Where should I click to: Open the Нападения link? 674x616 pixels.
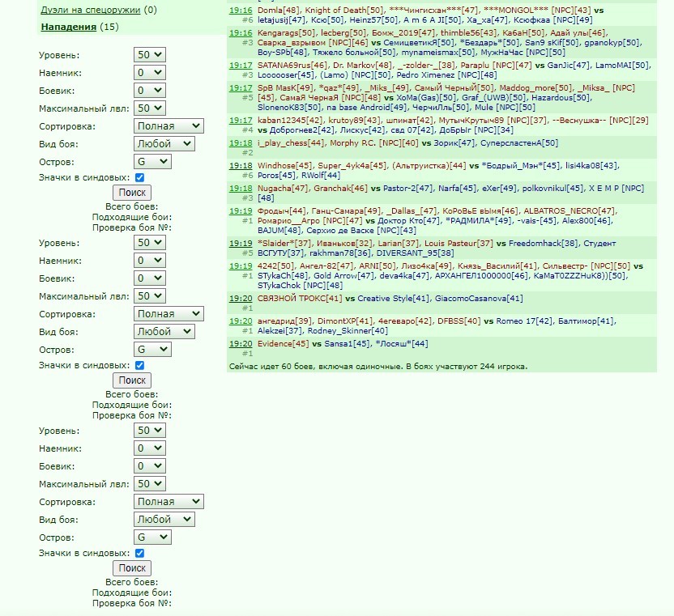click(68, 27)
